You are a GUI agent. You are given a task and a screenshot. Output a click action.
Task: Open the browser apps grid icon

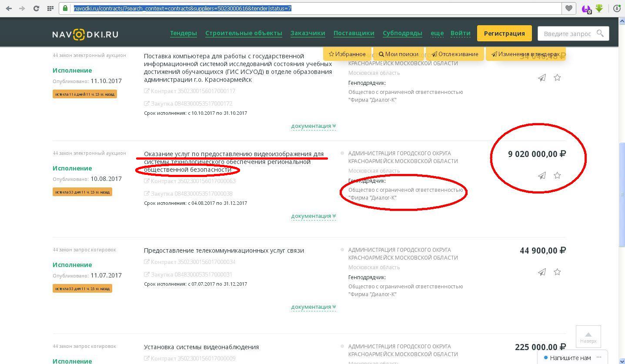coord(50,8)
